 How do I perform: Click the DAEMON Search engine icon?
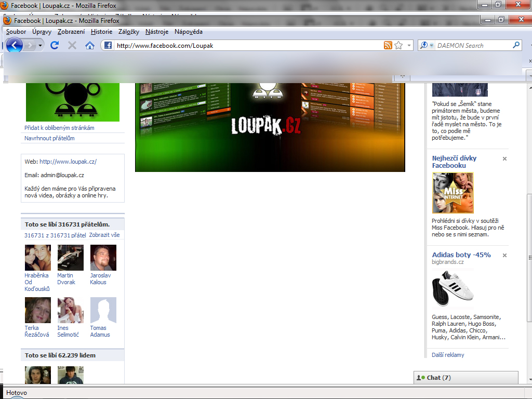(x=424, y=45)
